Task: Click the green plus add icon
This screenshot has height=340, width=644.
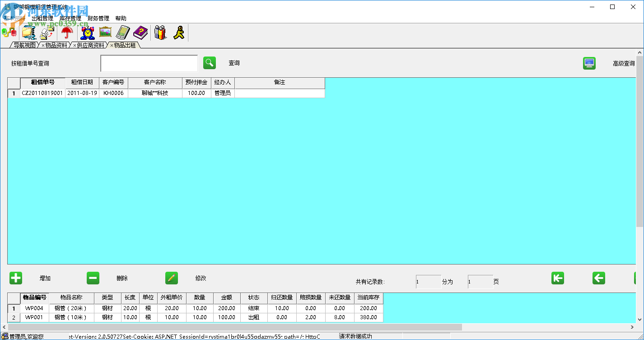Action: tap(16, 278)
